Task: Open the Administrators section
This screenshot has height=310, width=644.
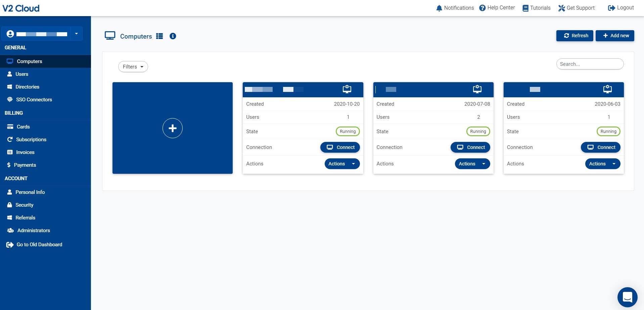Action: click(33, 230)
